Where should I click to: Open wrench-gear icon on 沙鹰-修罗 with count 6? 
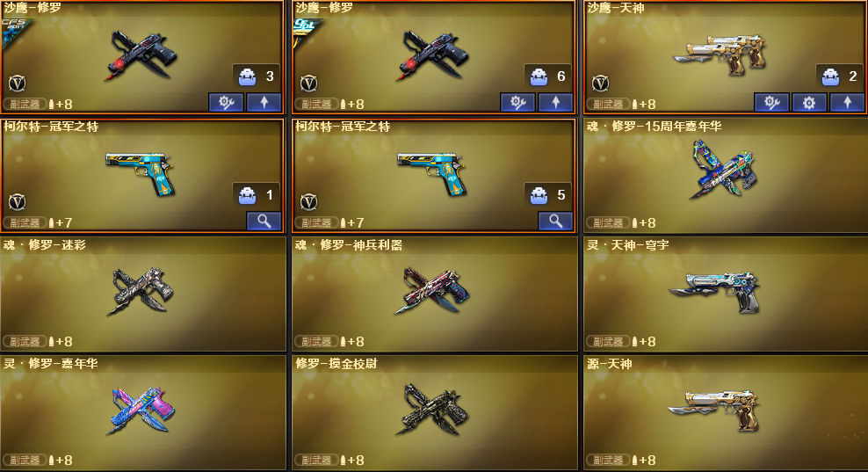517,103
